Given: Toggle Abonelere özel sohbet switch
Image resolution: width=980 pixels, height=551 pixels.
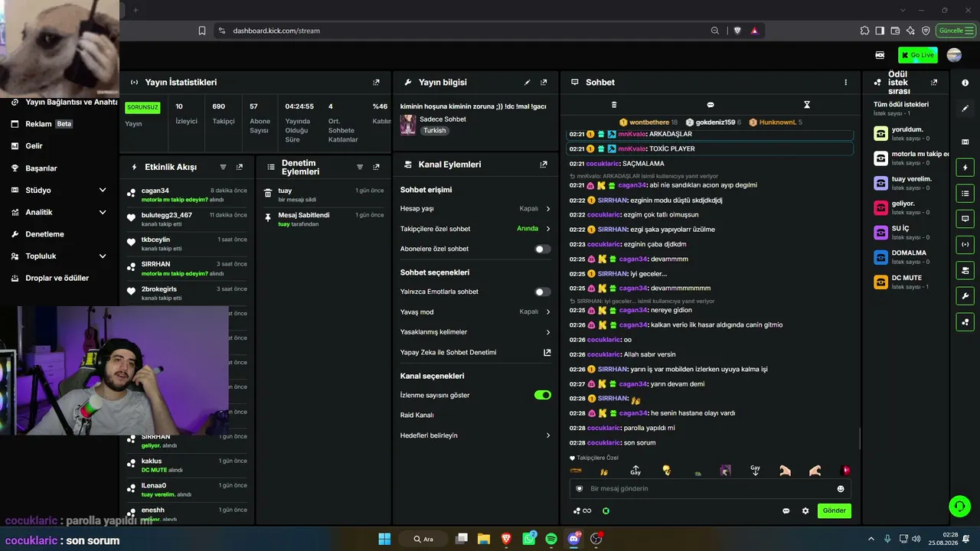Looking at the screenshot, I should (x=542, y=249).
